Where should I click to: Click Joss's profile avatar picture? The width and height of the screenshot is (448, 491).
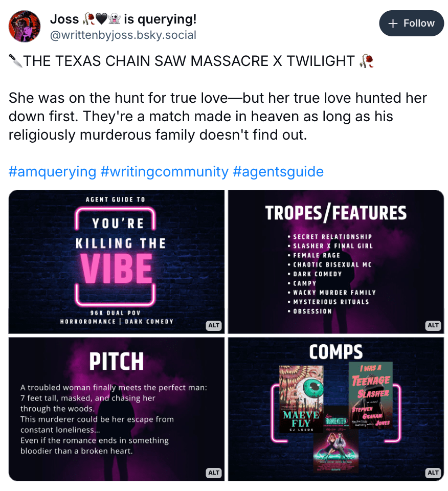coord(25,26)
